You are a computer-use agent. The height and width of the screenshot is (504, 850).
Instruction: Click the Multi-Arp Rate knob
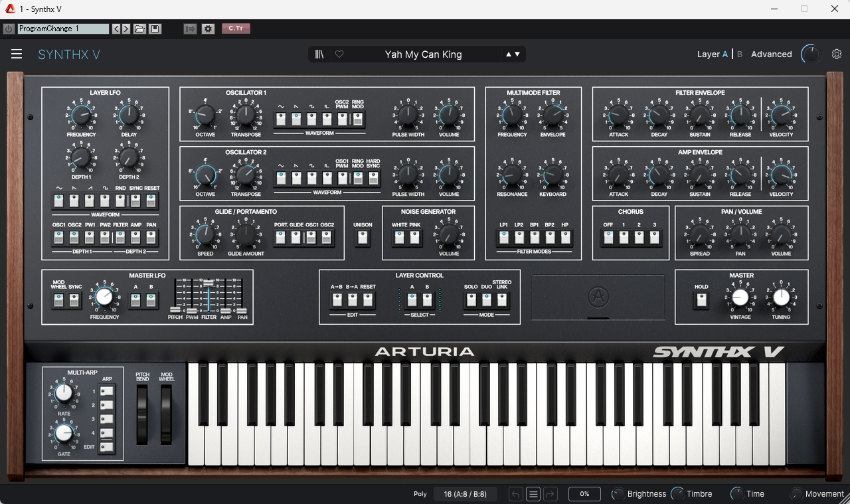pos(64,394)
